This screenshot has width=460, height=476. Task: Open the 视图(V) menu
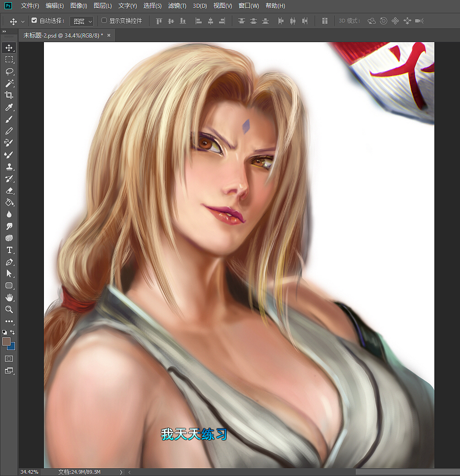click(x=223, y=6)
